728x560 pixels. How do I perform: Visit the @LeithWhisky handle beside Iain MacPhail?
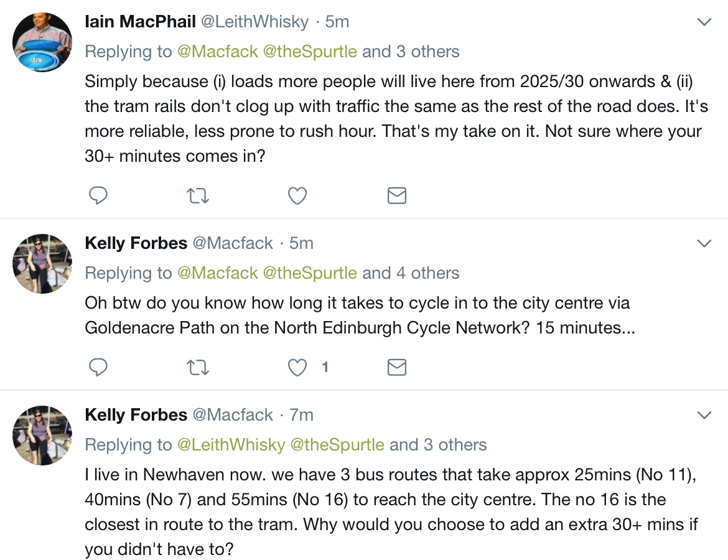click(x=255, y=22)
